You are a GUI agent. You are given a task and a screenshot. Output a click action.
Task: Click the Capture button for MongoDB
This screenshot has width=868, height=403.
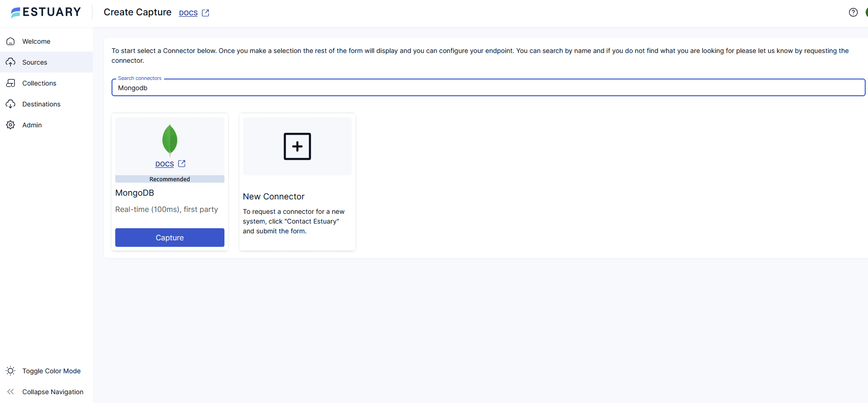pos(170,238)
